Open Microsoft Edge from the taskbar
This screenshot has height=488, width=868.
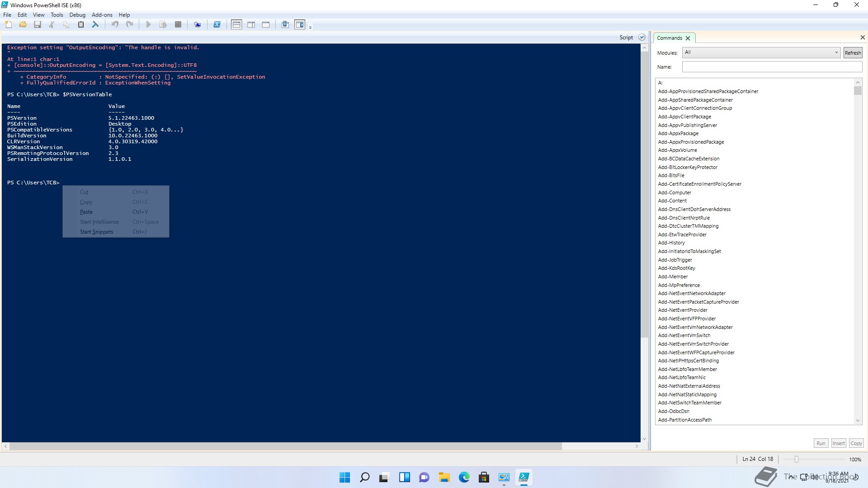[x=464, y=477]
